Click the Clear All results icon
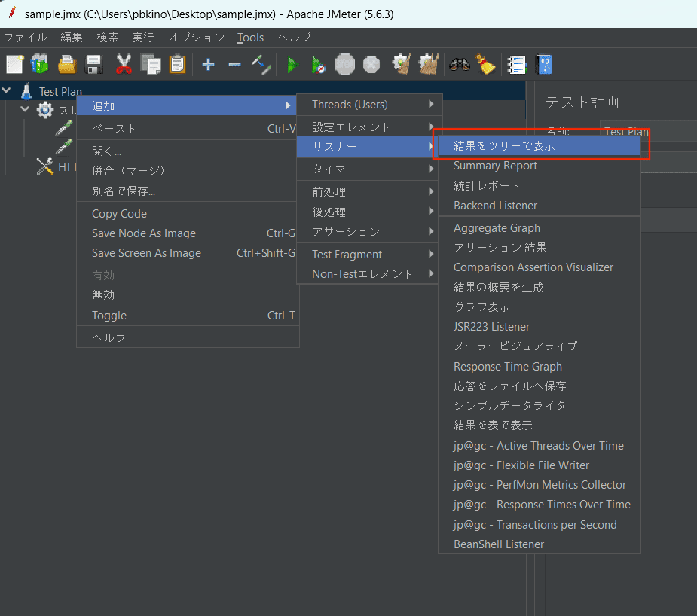Viewport: 697px width, 616px height. (429, 65)
